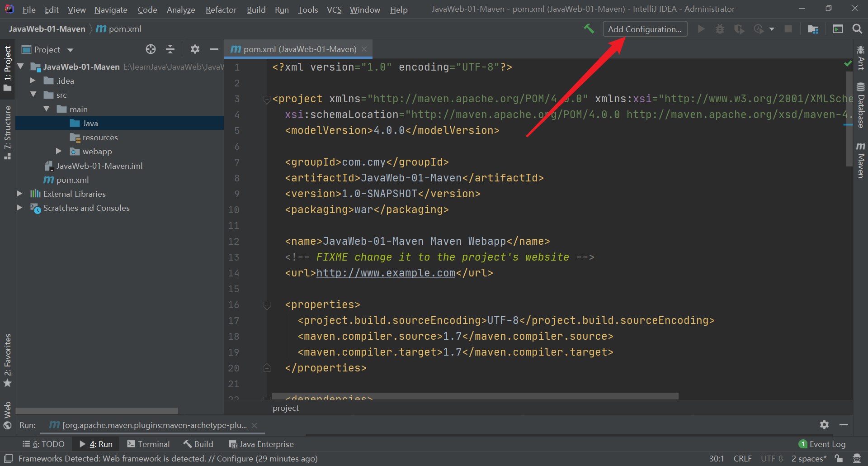Open the File menu
The height and width of the screenshot is (466, 868).
29,10
